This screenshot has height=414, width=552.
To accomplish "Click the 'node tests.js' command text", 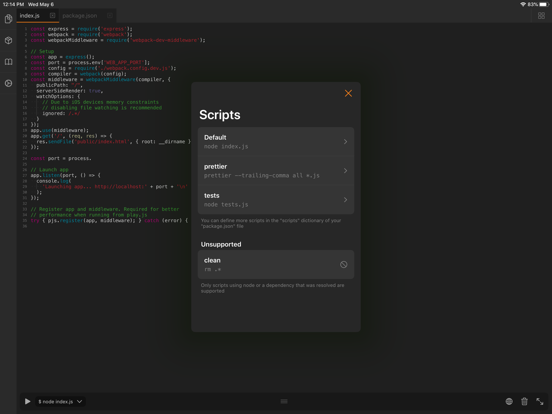I will [x=226, y=205].
